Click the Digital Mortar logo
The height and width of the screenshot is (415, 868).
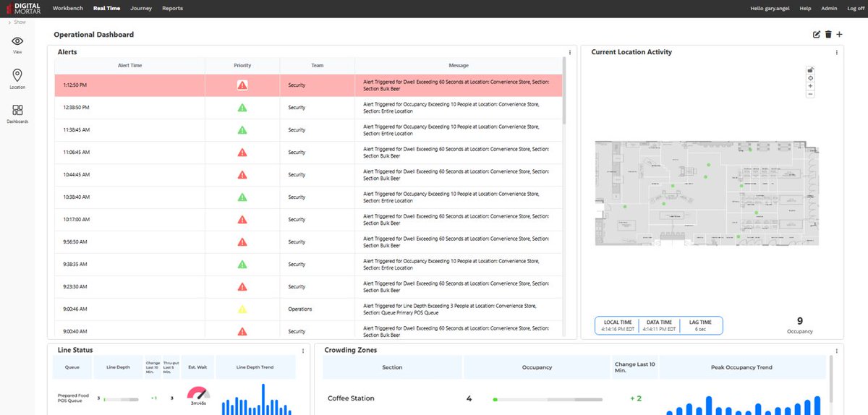[x=22, y=9]
